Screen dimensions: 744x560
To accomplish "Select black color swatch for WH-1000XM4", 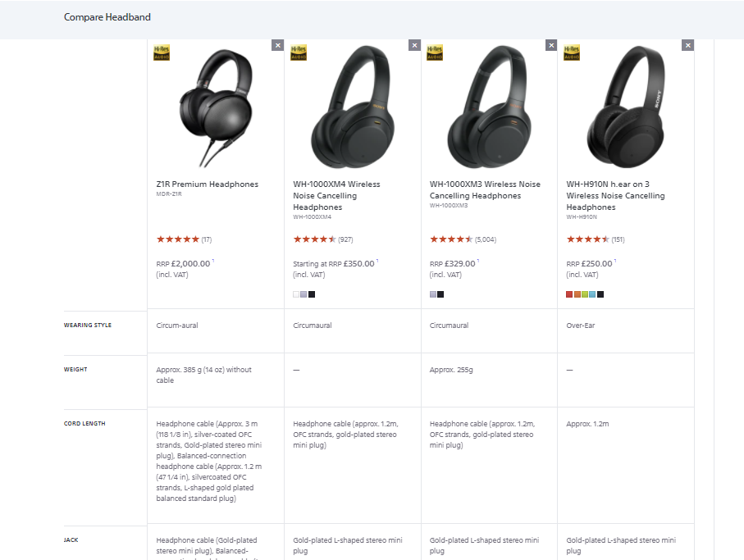I will 312,294.
